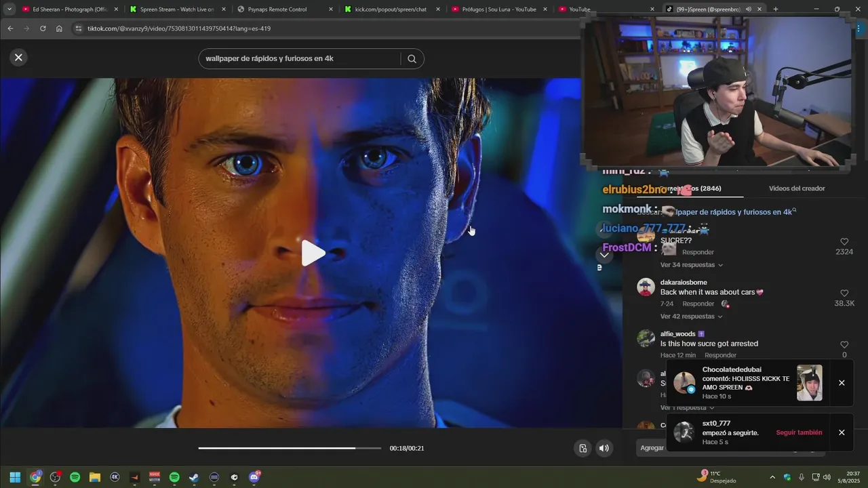
Task: Close the Ed Sheeran tab
Action: tap(116, 9)
